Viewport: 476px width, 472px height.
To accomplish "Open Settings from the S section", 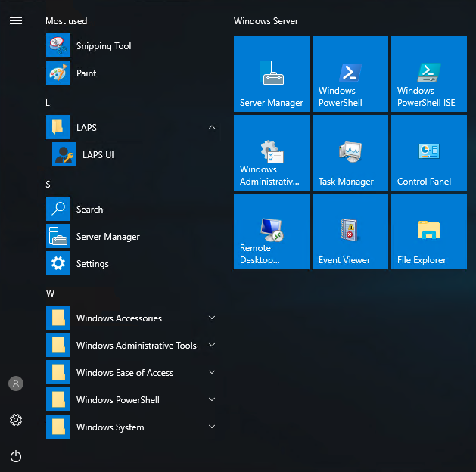I will point(132,263).
